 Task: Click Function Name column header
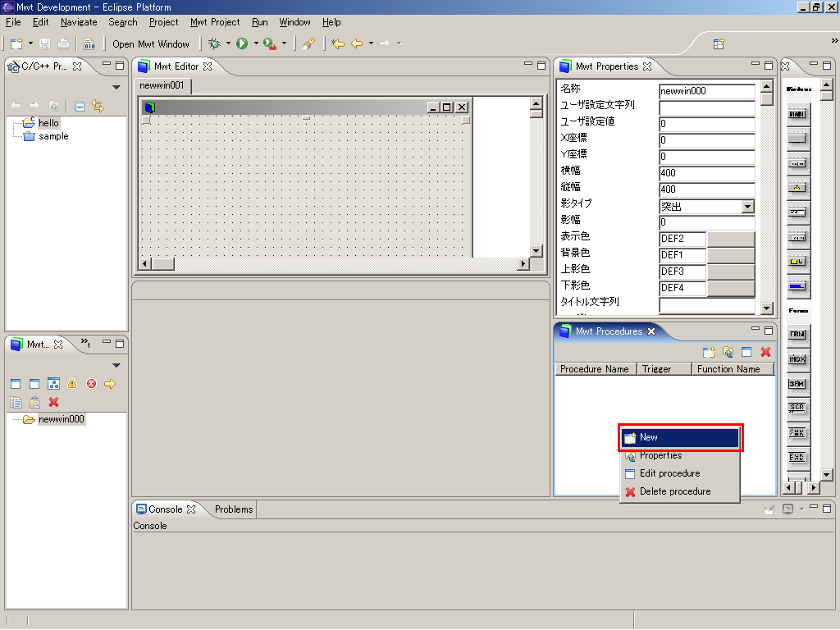point(733,369)
